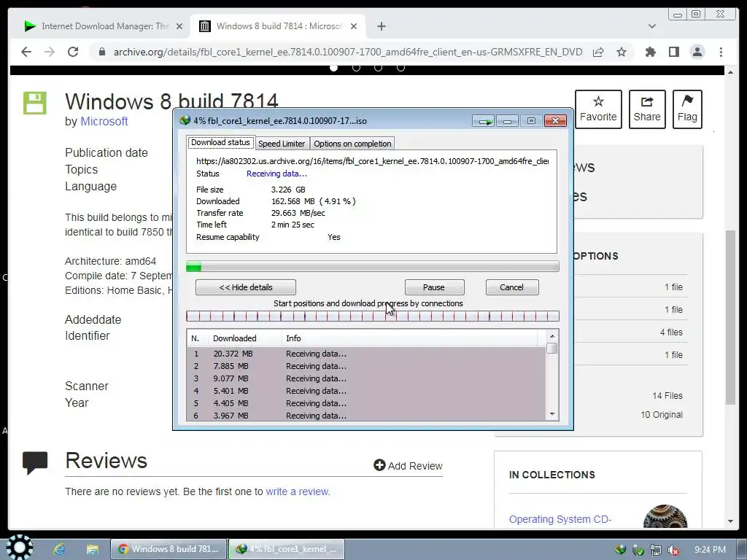Select connection row 1 with 20.372 MB
The image size is (747, 560).
pos(366,354)
